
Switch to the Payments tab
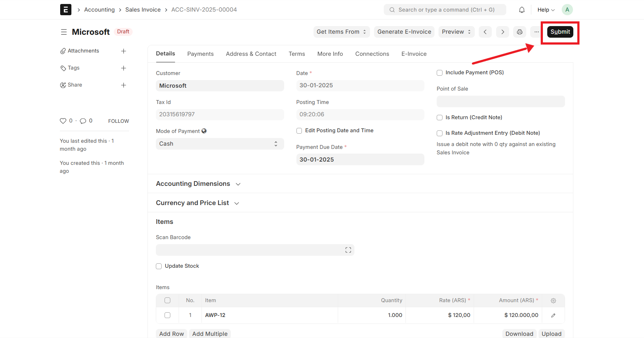[x=200, y=54]
